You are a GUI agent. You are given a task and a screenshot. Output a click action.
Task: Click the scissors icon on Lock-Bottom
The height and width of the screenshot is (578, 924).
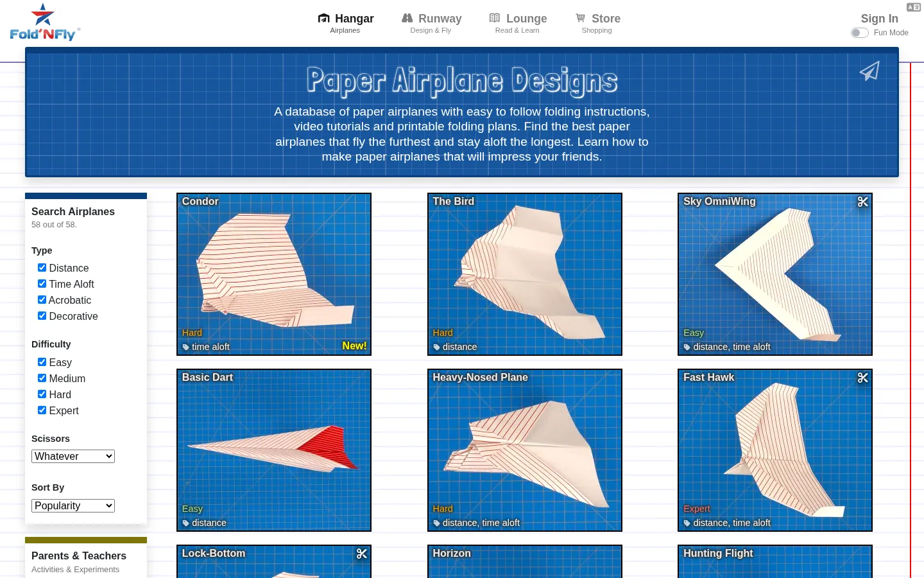pyautogui.click(x=362, y=554)
